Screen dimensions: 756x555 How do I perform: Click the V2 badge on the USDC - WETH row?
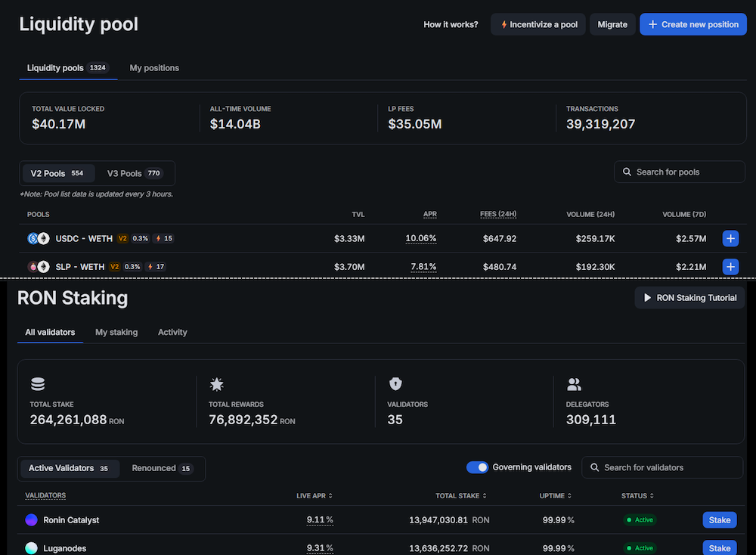122,238
